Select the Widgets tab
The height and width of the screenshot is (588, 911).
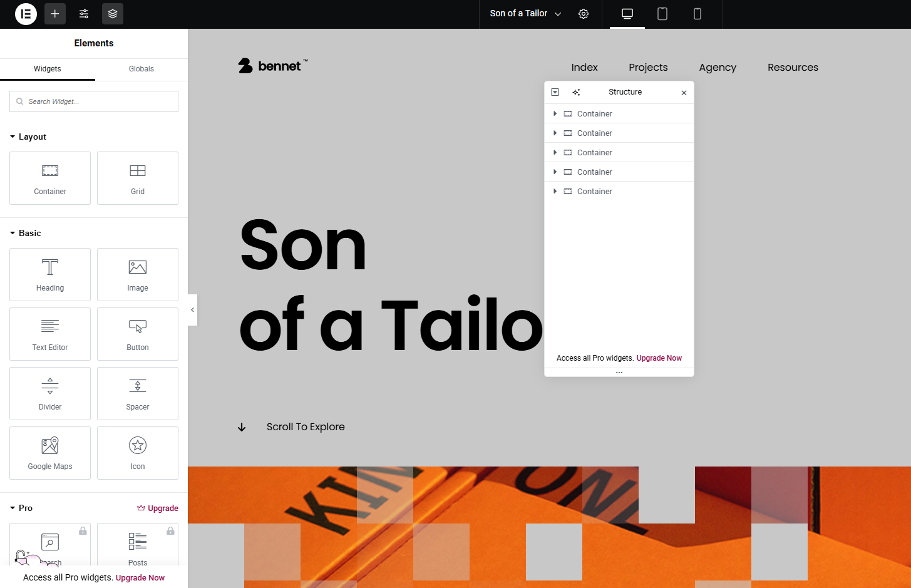pos(48,69)
